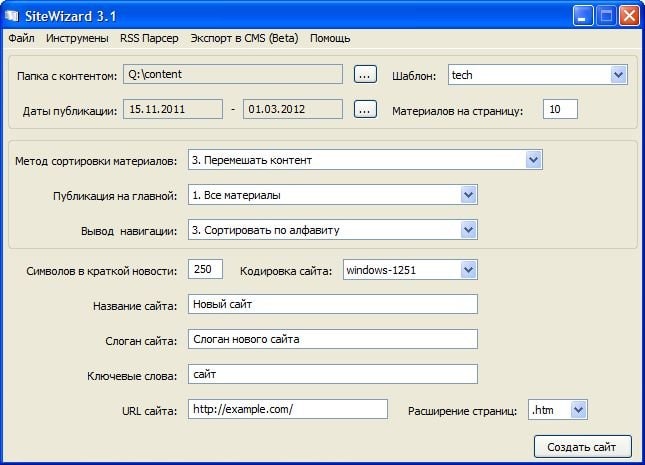Expand the Кодировка сайта encoding dropdown
The width and height of the screenshot is (645, 465).
coord(467,269)
